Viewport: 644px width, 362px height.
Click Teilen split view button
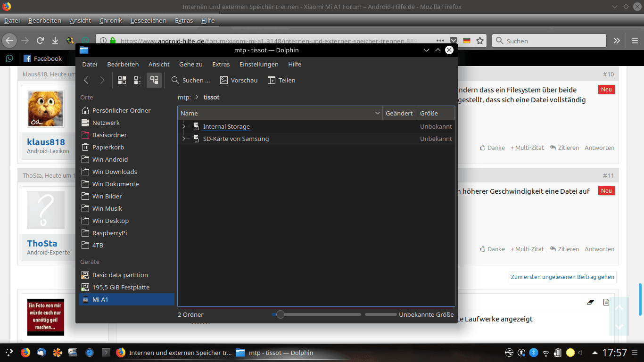coord(281,80)
